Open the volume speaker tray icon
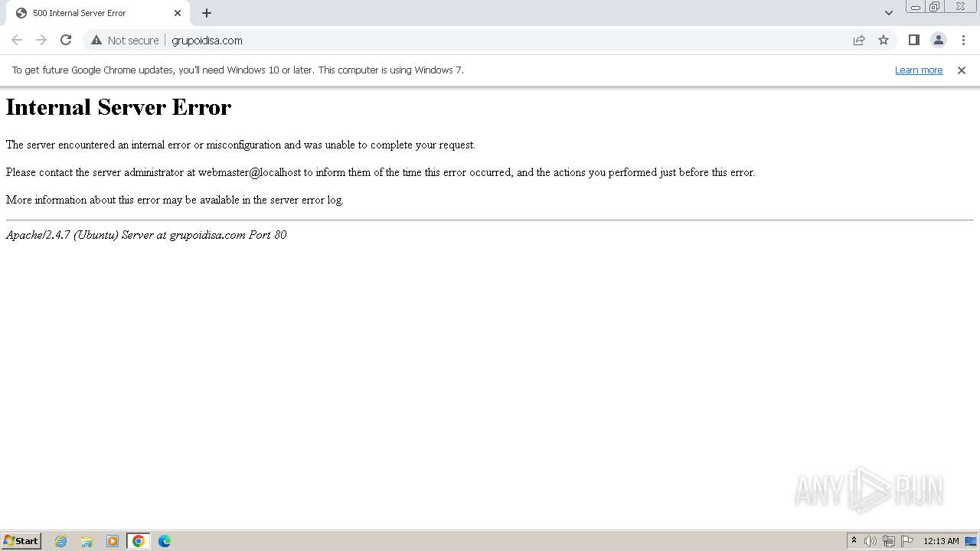Screen dimensions: 980x551 point(871,541)
